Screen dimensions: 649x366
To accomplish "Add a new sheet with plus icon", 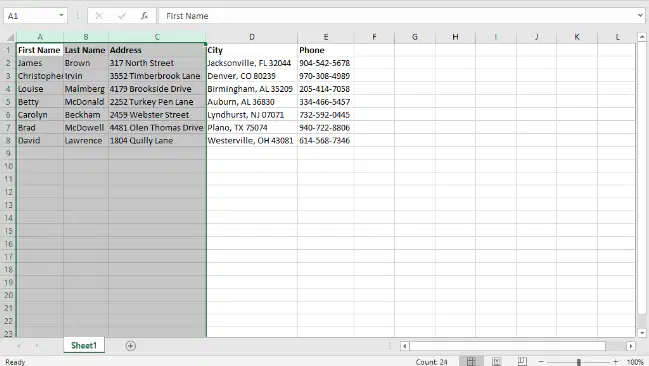I will 130,346.
